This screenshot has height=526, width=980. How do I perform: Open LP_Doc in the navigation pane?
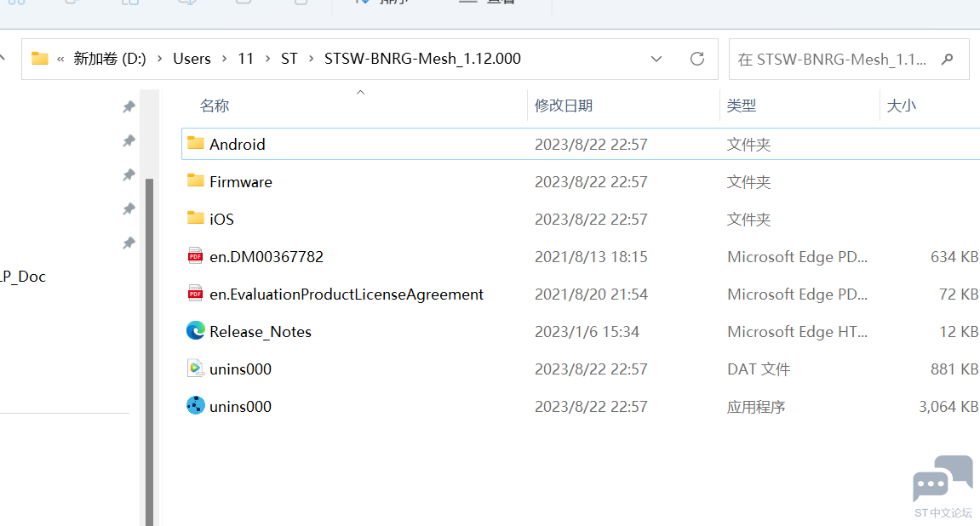pyautogui.click(x=23, y=276)
